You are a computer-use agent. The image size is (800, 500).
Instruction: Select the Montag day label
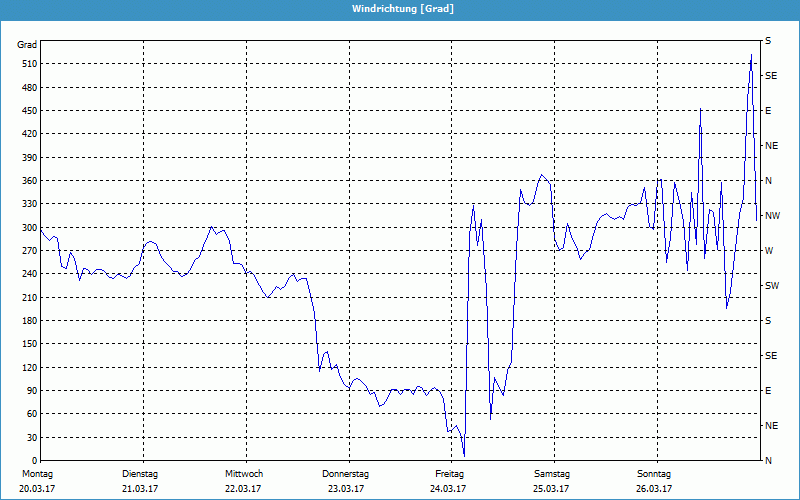click(37, 473)
